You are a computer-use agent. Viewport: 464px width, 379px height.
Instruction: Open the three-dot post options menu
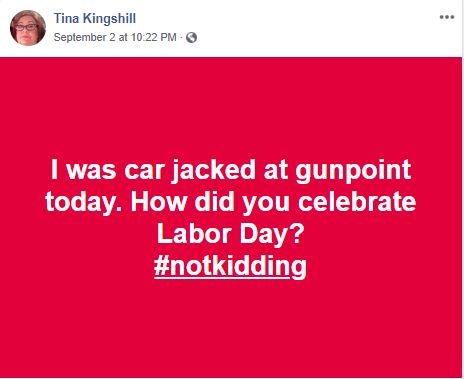click(447, 17)
